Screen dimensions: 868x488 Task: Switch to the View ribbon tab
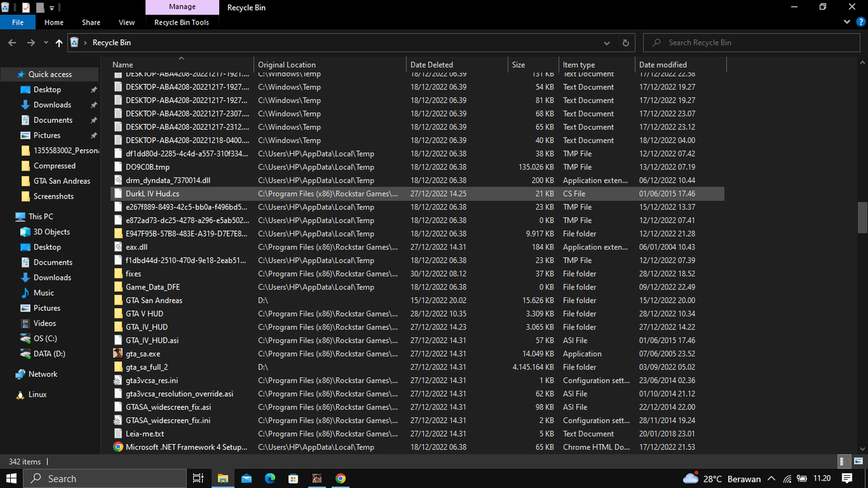click(127, 22)
